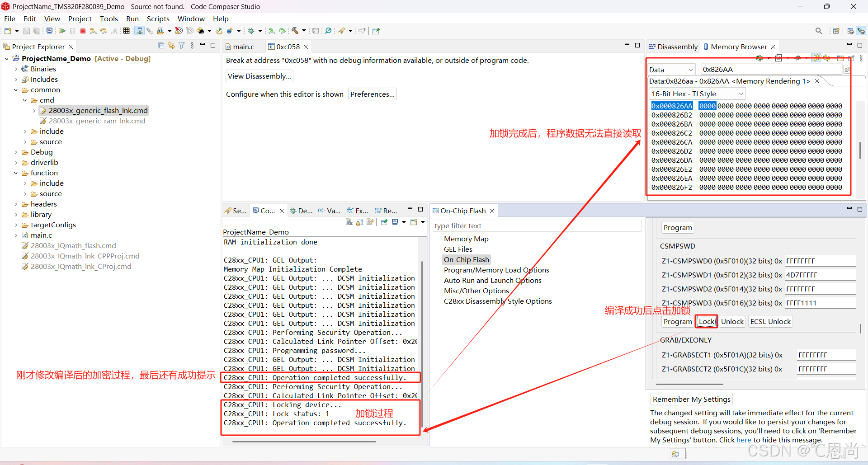Collapse the common folder
This screenshot has height=465, width=868.
[16, 90]
